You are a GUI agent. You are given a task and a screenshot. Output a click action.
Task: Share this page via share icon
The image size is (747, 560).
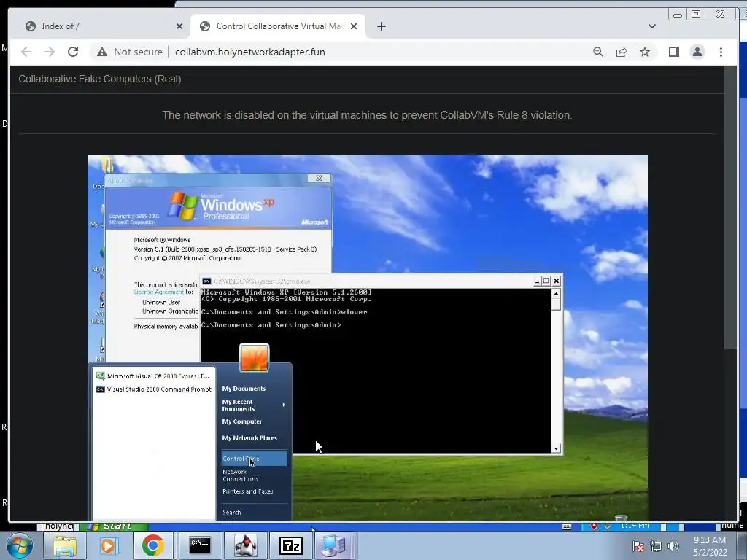622,52
